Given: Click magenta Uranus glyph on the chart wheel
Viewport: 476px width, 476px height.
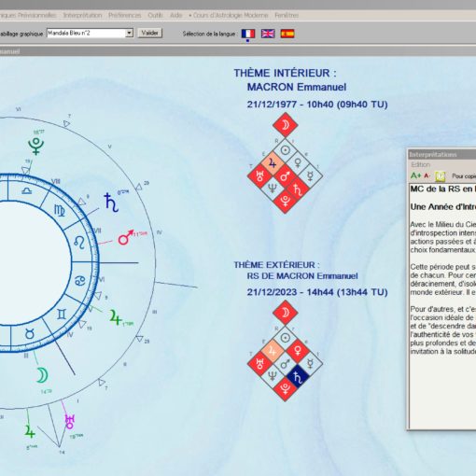Looking at the screenshot, I should [70, 422].
